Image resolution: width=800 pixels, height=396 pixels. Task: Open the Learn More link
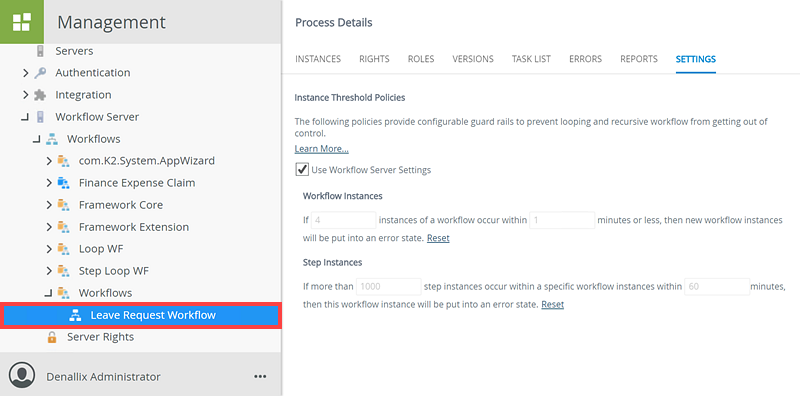click(321, 149)
